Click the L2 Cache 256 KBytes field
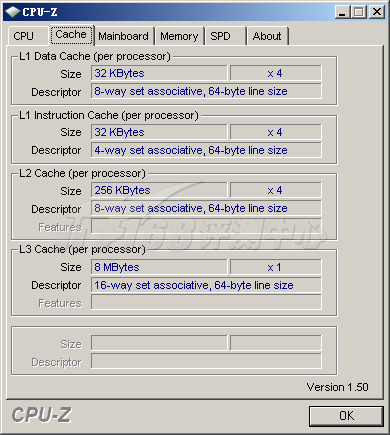The image size is (390, 435). [x=159, y=190]
